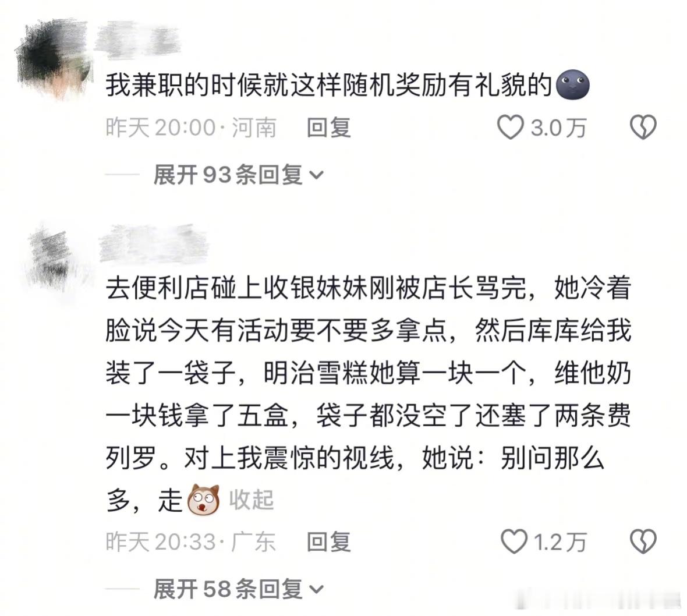Collapse the long comment with 收起

pyautogui.click(x=252, y=500)
